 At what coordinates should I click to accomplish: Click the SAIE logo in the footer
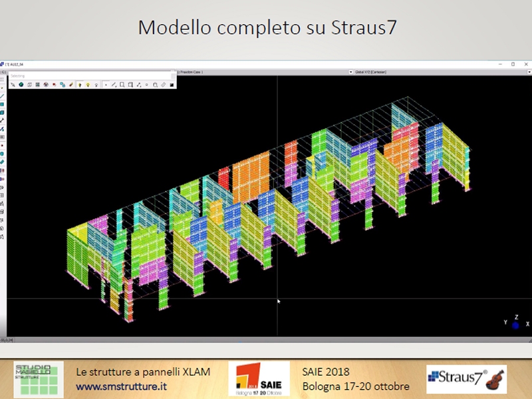(259, 379)
